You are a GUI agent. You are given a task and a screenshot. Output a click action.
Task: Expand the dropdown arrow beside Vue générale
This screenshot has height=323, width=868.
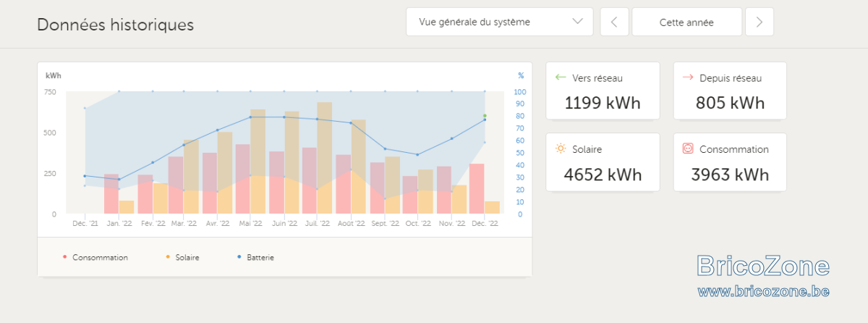click(x=578, y=22)
